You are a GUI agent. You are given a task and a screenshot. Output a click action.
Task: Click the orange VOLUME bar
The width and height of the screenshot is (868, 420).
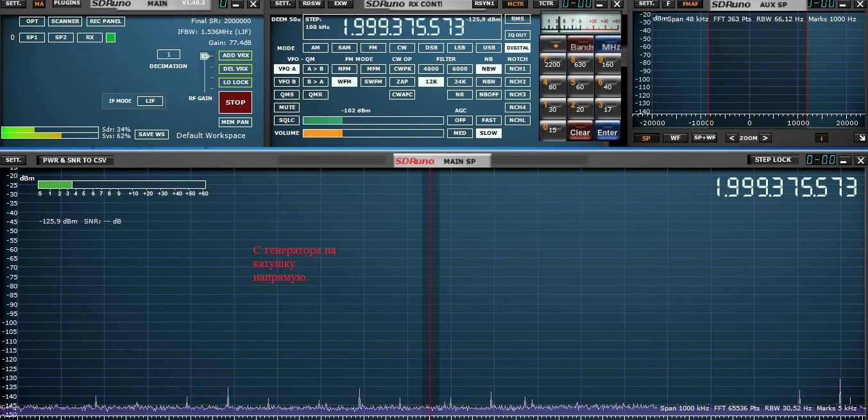point(323,133)
